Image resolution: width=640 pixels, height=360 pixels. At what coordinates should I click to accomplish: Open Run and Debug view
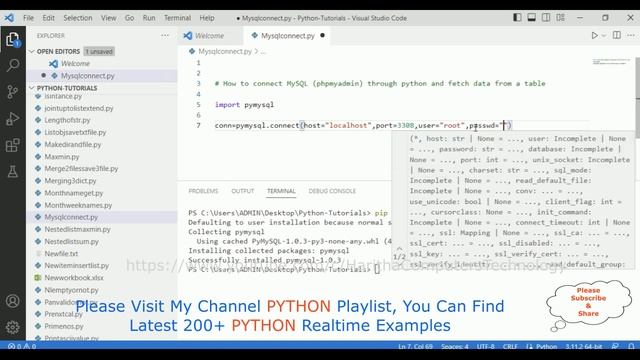tap(13, 118)
